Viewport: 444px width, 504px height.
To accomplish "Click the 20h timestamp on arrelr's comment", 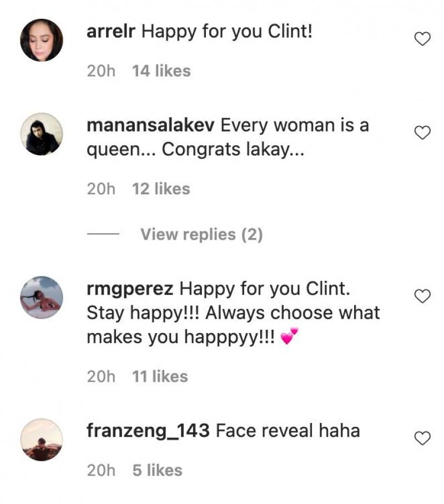I will [101, 71].
